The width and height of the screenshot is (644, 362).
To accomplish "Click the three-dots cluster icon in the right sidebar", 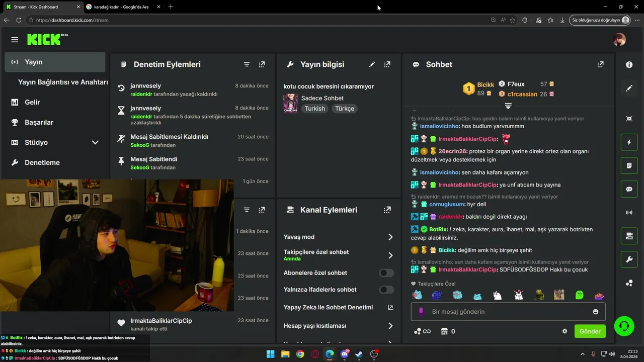I will 629,283.
